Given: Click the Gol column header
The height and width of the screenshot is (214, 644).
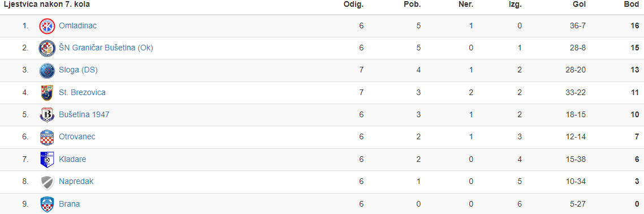Looking at the screenshot, I should (x=580, y=5).
